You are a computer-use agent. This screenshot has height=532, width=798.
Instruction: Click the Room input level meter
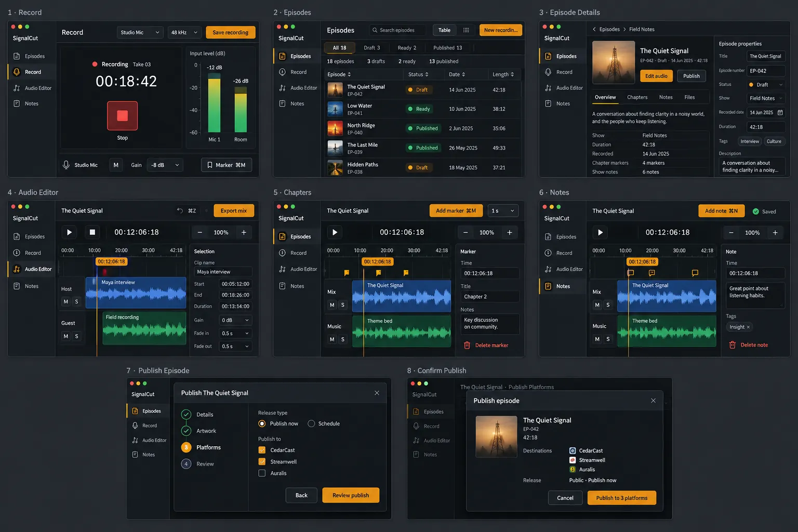coord(241,110)
